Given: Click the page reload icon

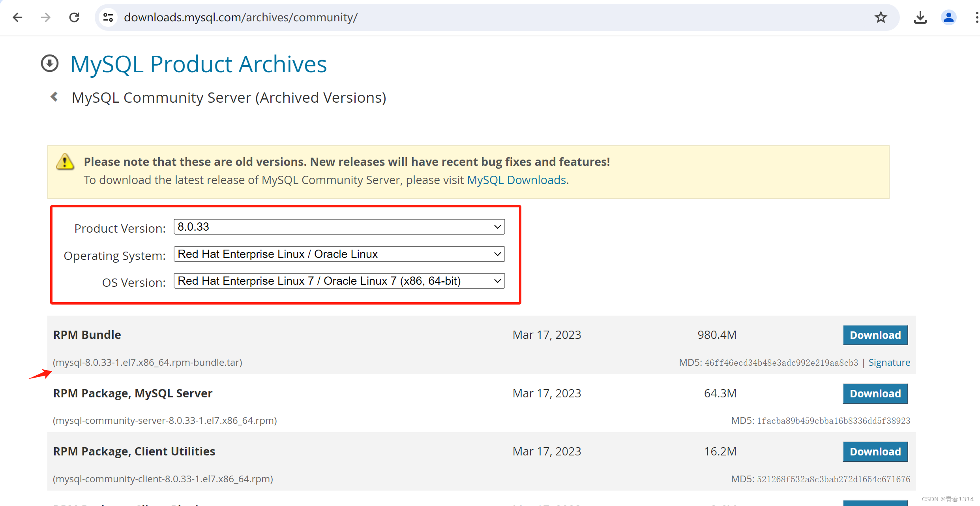Looking at the screenshot, I should (x=74, y=17).
